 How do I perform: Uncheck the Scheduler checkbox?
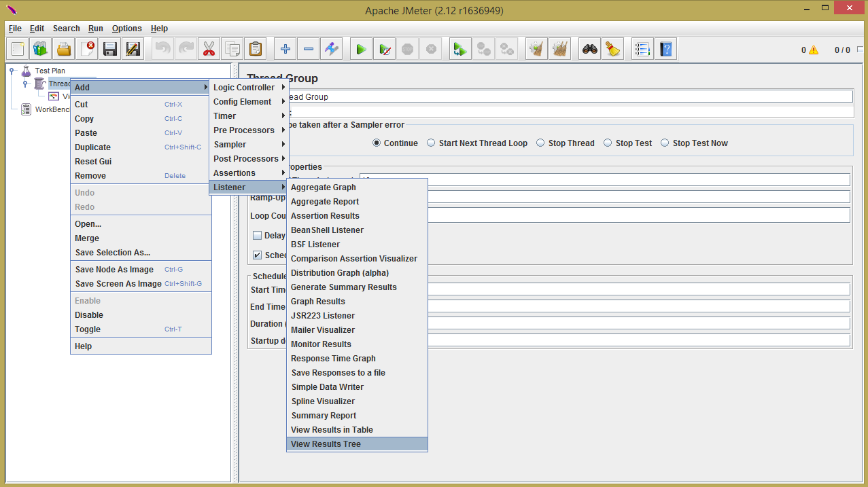click(257, 255)
